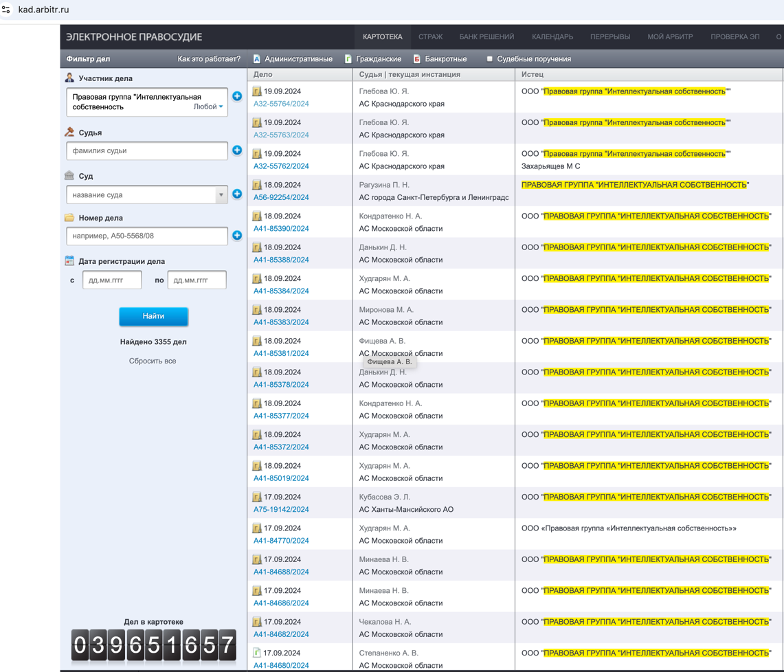This screenshot has height=672, width=784.
Task: Open case A32-55764/2024
Action: pos(281,104)
